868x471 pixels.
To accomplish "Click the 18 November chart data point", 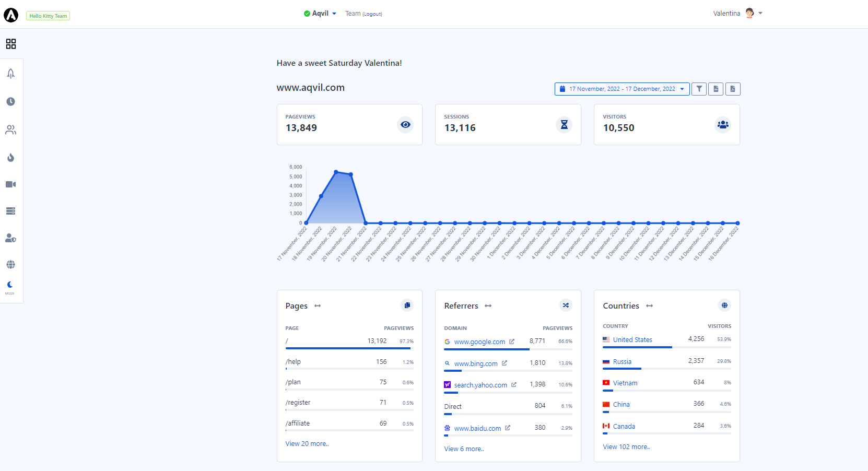I will (321, 196).
